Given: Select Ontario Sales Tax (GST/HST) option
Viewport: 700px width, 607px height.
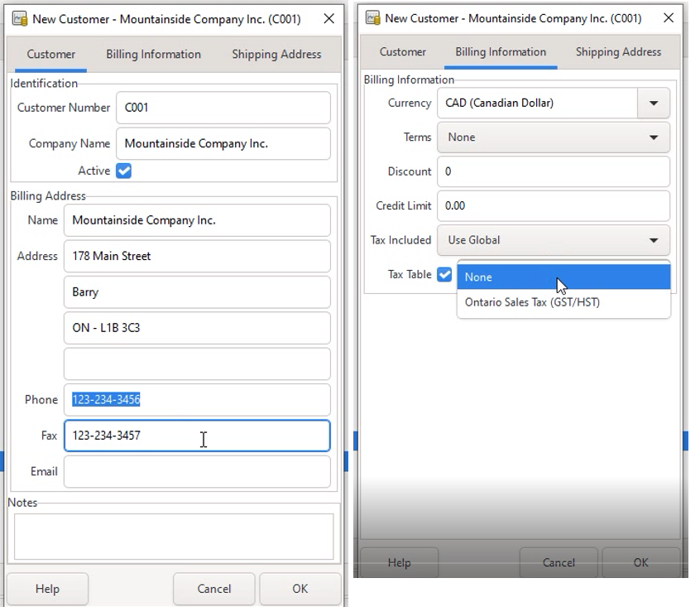Looking at the screenshot, I should point(532,302).
